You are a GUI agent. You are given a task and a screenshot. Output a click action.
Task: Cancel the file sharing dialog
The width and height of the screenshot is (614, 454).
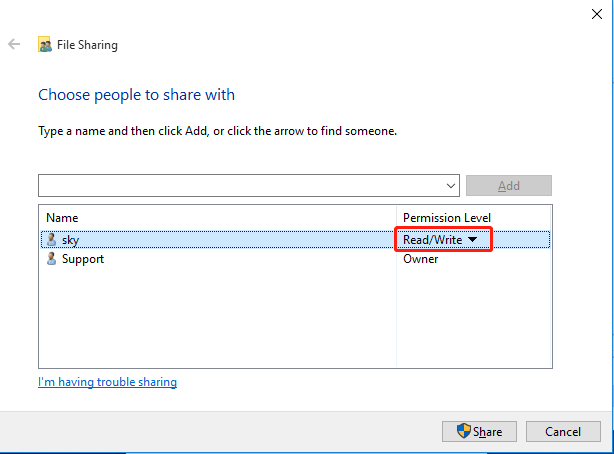coord(563,431)
